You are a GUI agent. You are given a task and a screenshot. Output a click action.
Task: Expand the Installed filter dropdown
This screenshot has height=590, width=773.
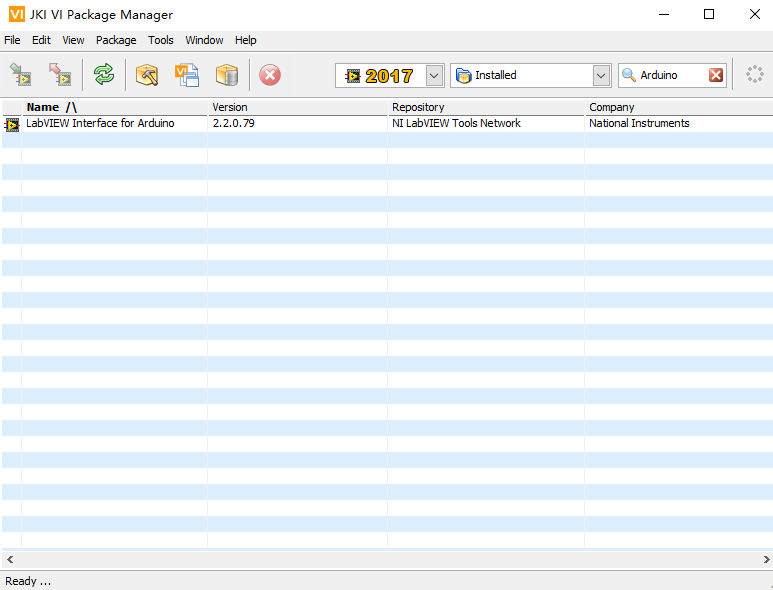601,75
